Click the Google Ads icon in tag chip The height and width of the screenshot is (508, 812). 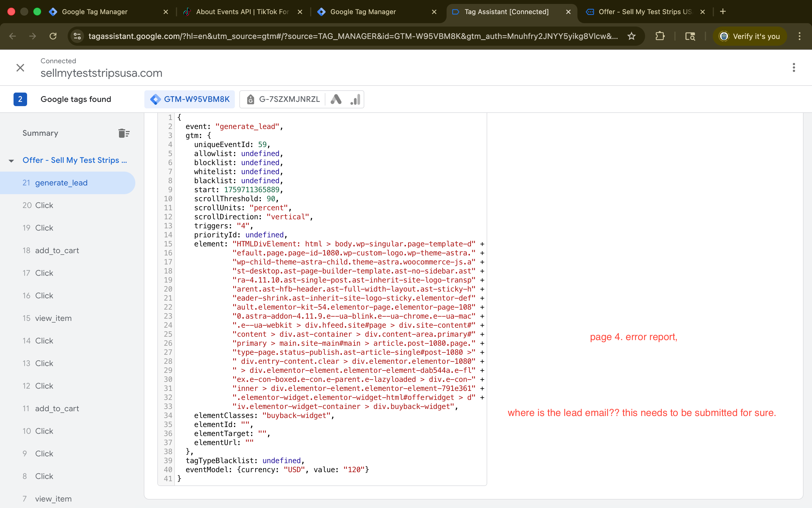pos(336,99)
